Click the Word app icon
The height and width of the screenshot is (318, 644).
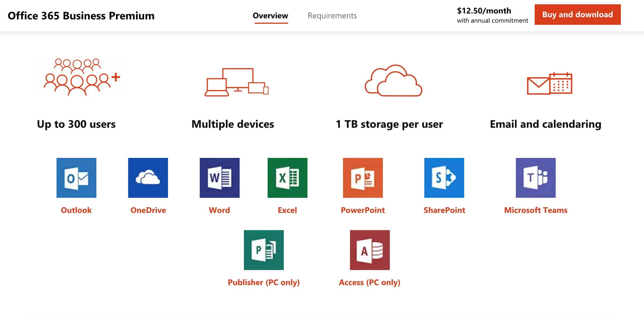pos(220,178)
